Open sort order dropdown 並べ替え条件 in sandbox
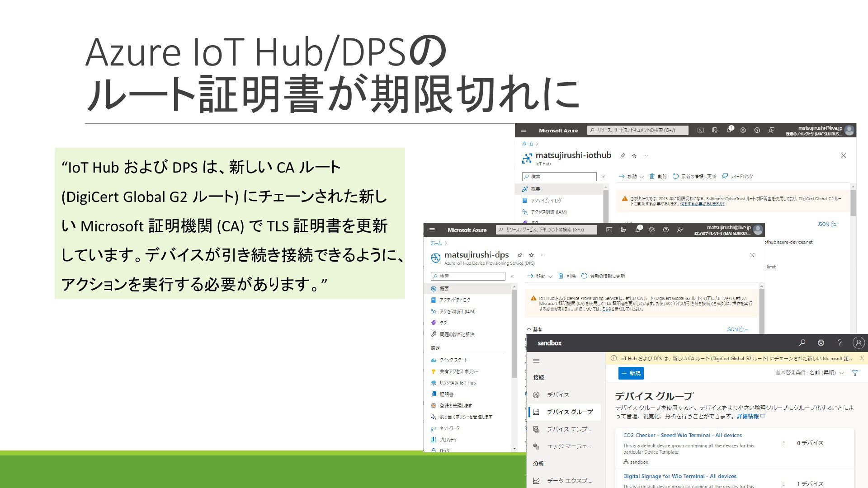 [x=810, y=373]
